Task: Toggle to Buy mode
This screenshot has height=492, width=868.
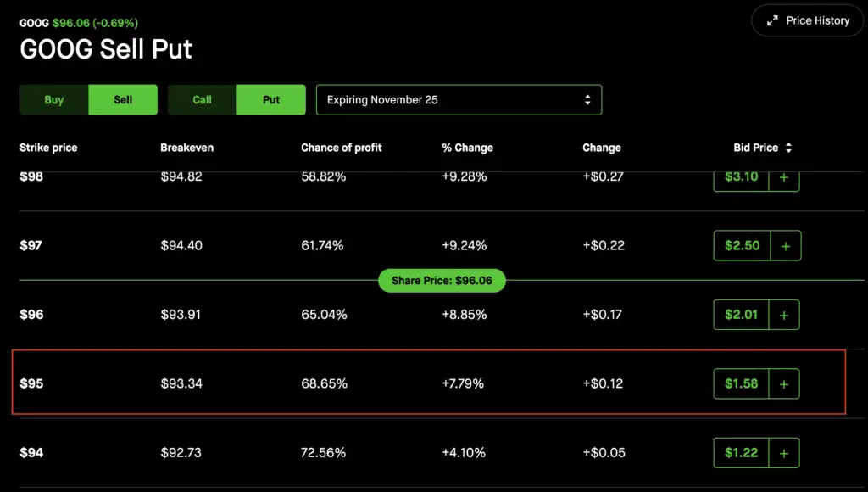Action: click(54, 100)
